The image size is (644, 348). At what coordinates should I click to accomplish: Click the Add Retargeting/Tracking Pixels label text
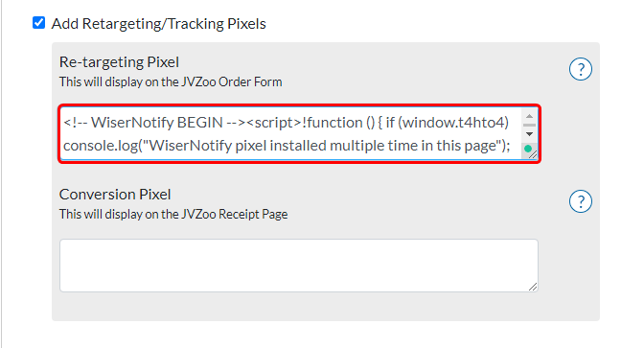pyautogui.click(x=158, y=24)
